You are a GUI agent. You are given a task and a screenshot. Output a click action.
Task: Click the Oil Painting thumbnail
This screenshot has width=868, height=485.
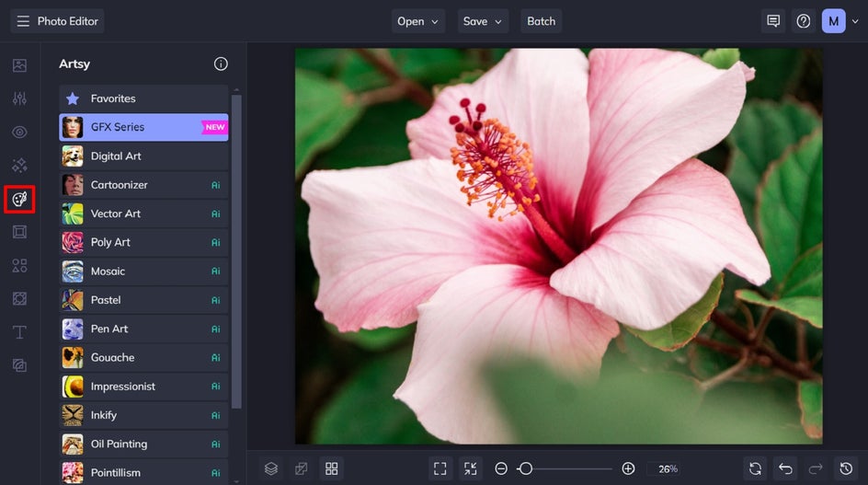(73, 444)
